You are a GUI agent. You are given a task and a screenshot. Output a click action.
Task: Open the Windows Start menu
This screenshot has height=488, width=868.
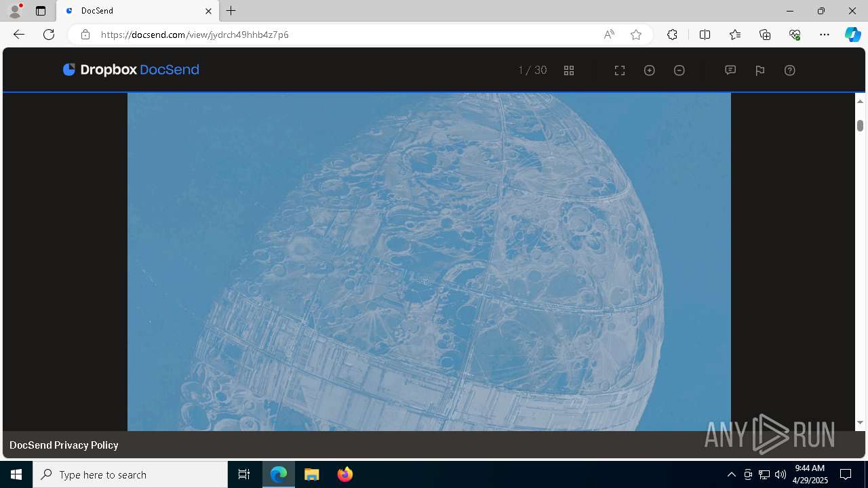click(16, 474)
